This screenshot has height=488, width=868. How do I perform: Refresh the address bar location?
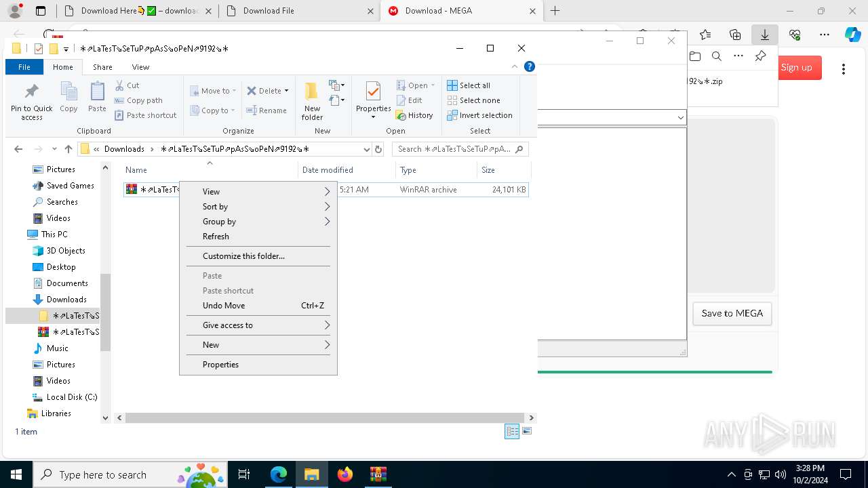[x=378, y=149]
